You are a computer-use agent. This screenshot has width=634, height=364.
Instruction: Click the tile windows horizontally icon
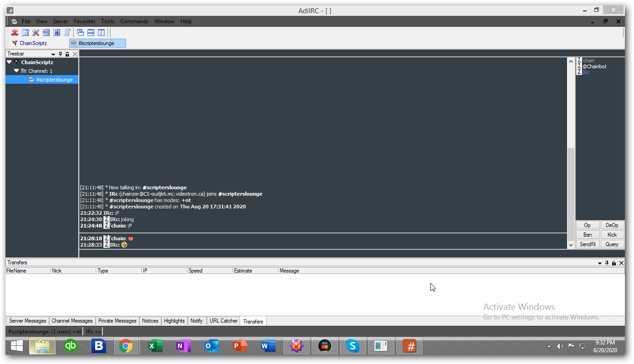pos(91,32)
